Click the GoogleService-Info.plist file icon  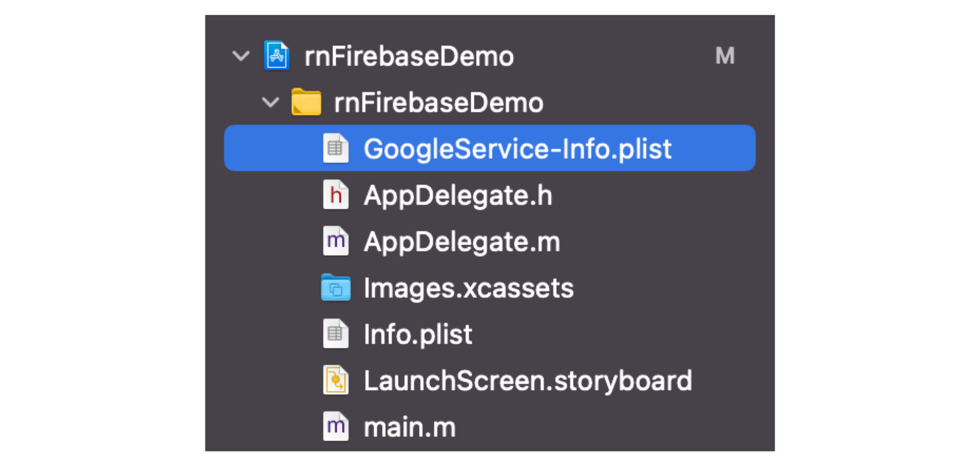click(336, 148)
